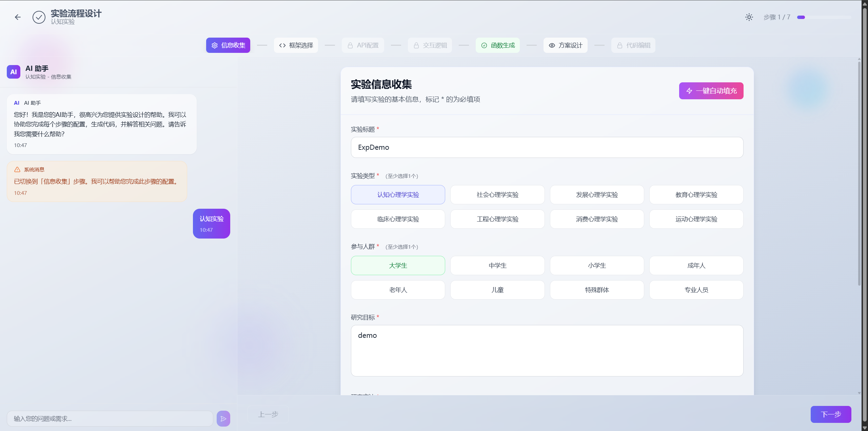The height and width of the screenshot is (431, 868).
Task: Click the 研究目标 textarea containing demo
Action: [x=547, y=351]
